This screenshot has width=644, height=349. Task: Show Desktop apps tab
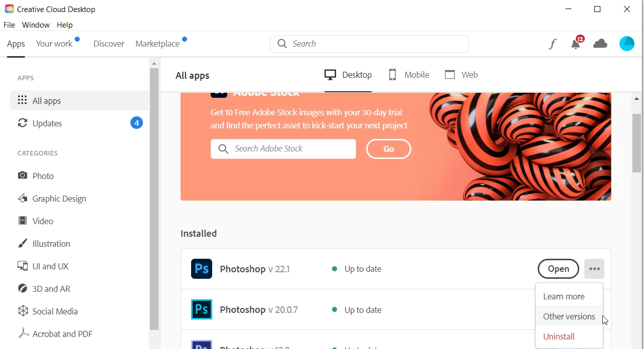click(x=348, y=75)
